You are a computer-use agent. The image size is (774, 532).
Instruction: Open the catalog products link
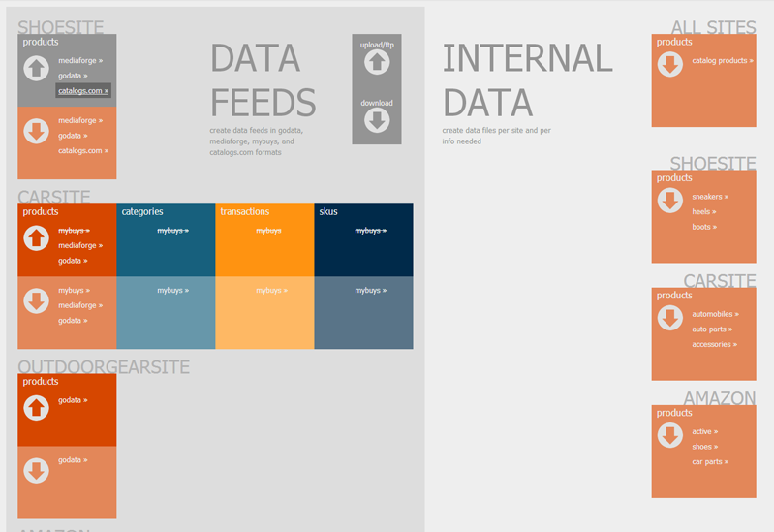point(722,61)
